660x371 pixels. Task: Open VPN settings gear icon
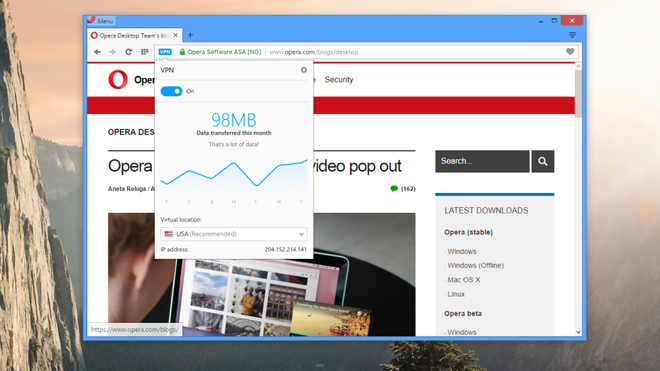pyautogui.click(x=303, y=70)
